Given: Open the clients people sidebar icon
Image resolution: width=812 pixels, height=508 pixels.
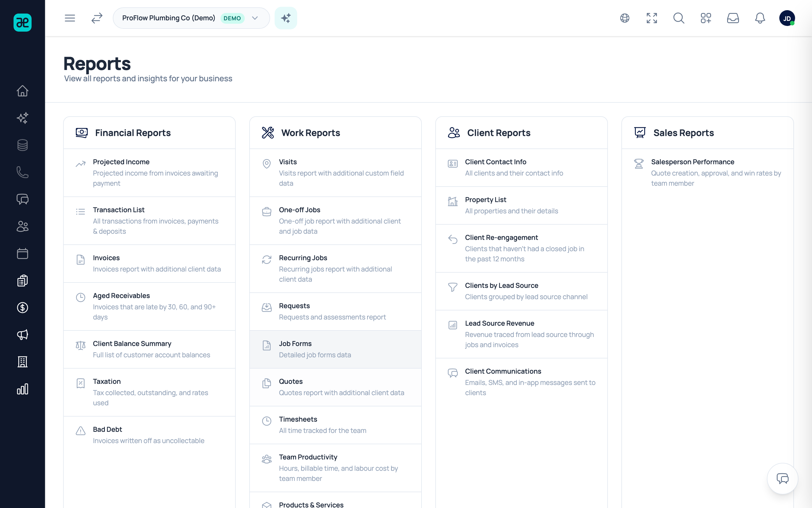Looking at the screenshot, I should coord(23,226).
